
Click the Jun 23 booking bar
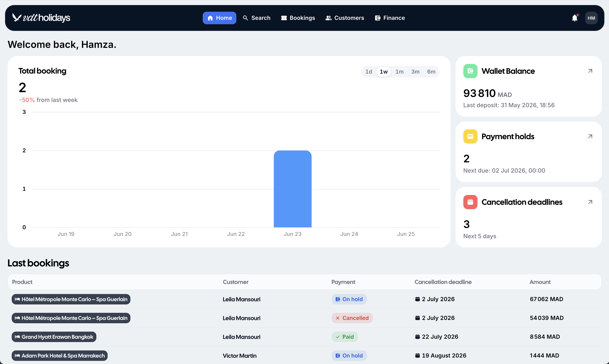pyautogui.click(x=293, y=189)
